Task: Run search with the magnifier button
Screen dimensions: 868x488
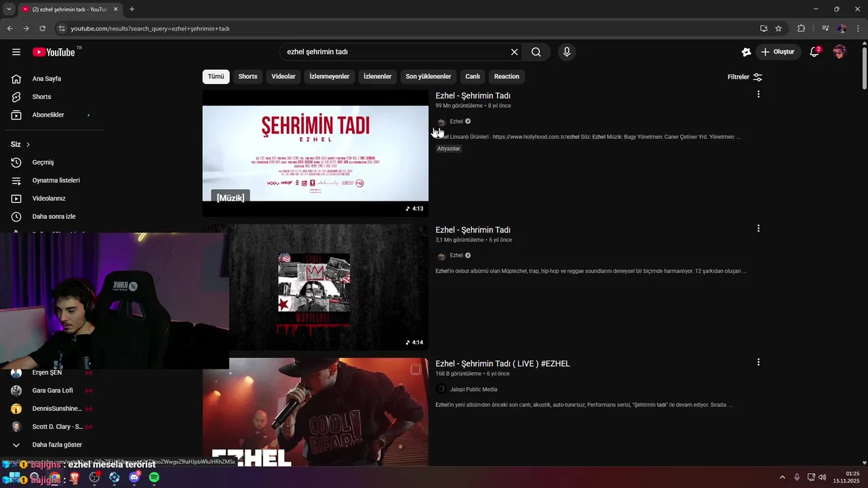Action: click(536, 52)
